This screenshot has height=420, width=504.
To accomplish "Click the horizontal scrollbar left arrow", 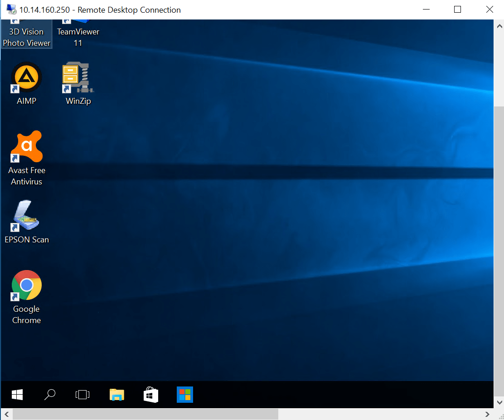I will 6,414.
